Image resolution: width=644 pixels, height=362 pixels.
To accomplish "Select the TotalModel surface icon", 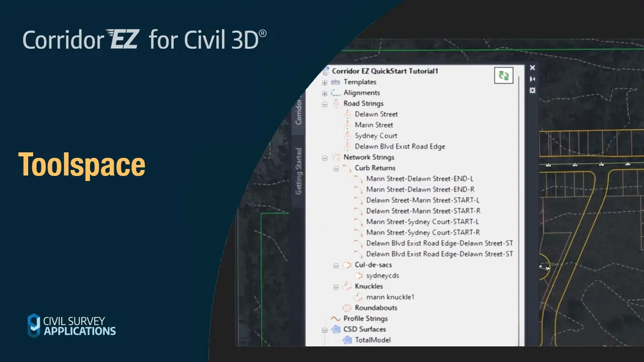I will point(347,340).
